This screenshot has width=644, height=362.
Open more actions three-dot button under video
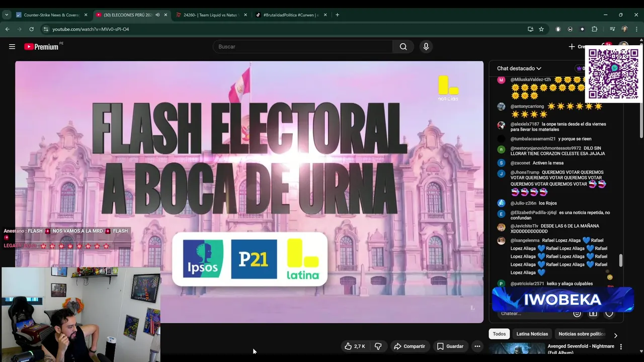pos(477,346)
